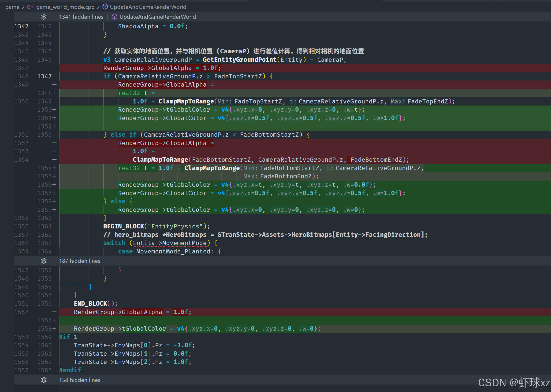Click symbol cube icon in top breadcrumb
This screenshot has height=392, width=551.
point(105,7)
